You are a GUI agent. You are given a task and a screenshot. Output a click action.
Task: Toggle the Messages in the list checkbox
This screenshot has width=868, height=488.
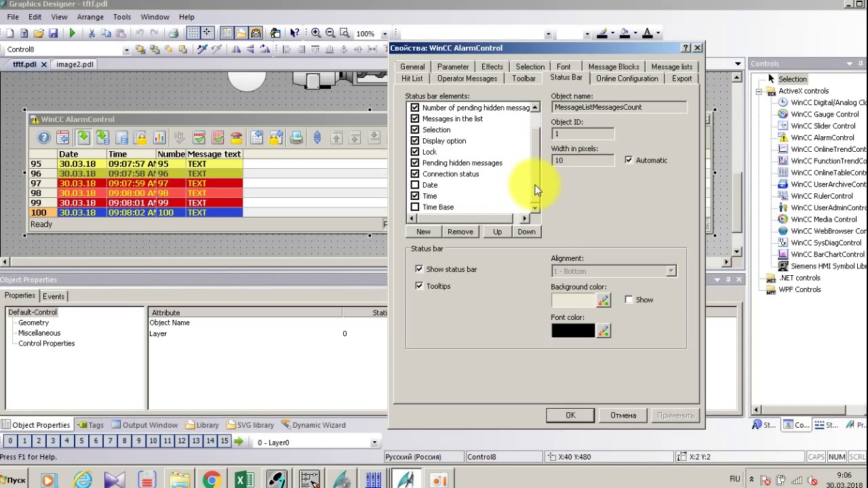(x=415, y=119)
